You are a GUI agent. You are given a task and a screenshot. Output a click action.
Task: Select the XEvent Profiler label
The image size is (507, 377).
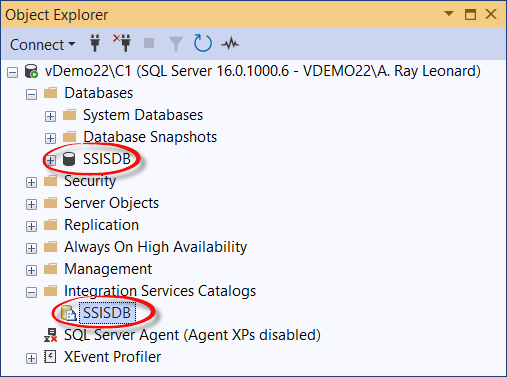(x=113, y=357)
